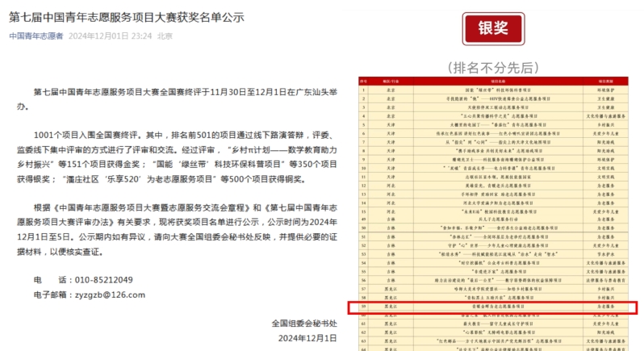
Task: Click the publish date 2024年12月01日 23:24
Action: tap(110, 36)
